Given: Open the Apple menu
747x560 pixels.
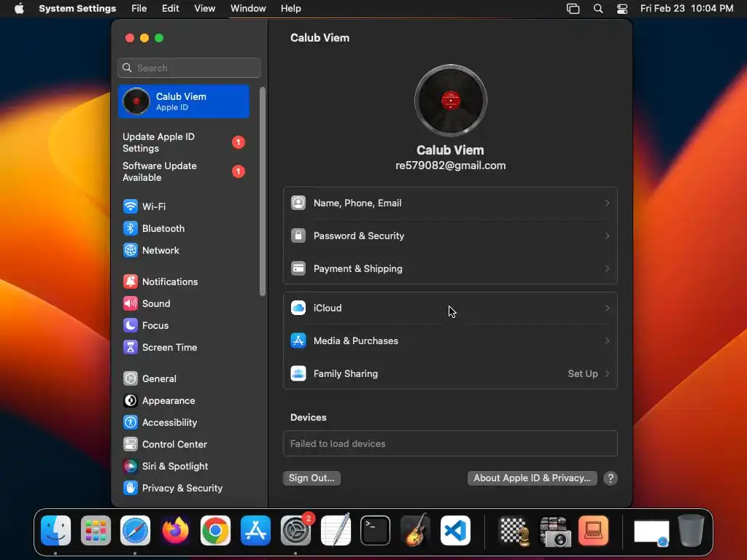Looking at the screenshot, I should pyautogui.click(x=19, y=9).
